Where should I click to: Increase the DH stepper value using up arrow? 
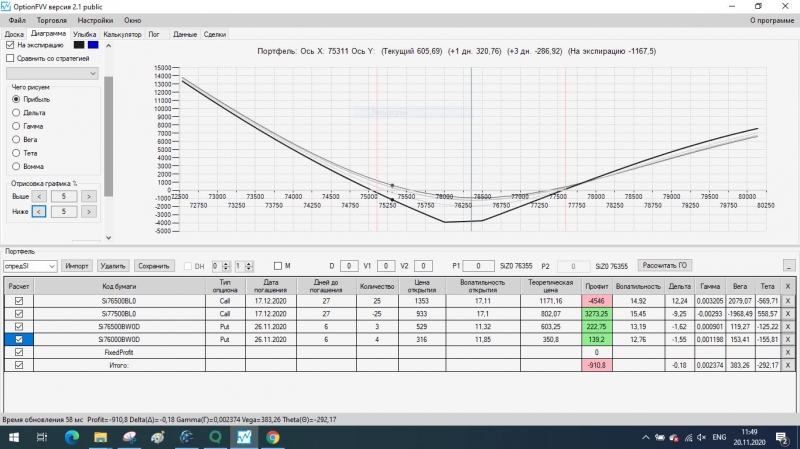(x=226, y=263)
